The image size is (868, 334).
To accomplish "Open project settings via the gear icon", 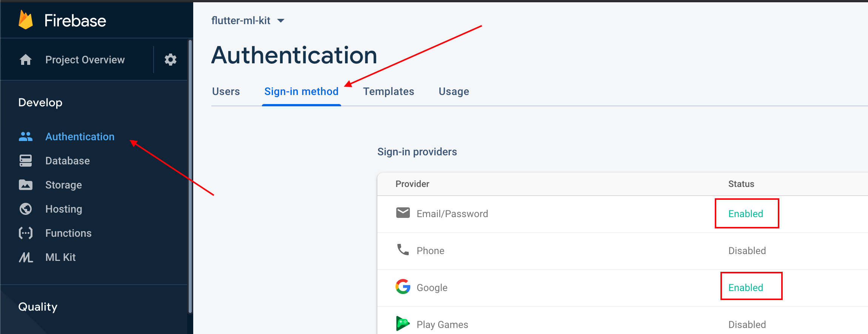I will [171, 60].
